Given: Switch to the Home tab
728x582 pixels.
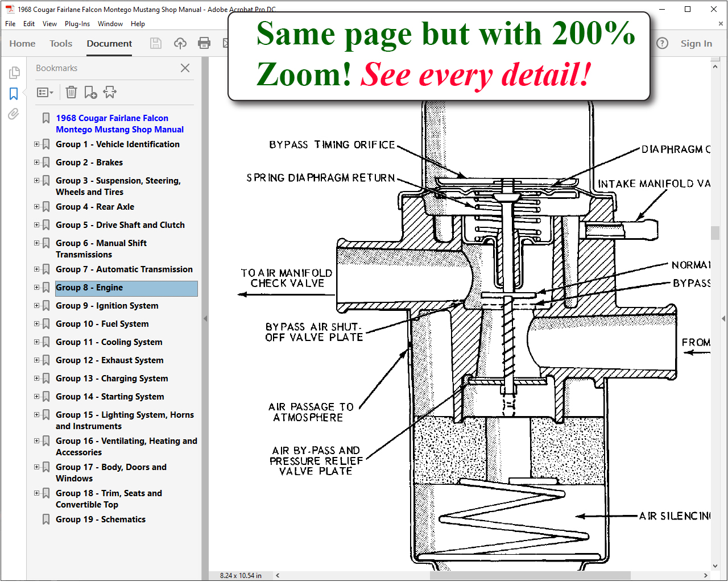Looking at the screenshot, I should (22, 43).
